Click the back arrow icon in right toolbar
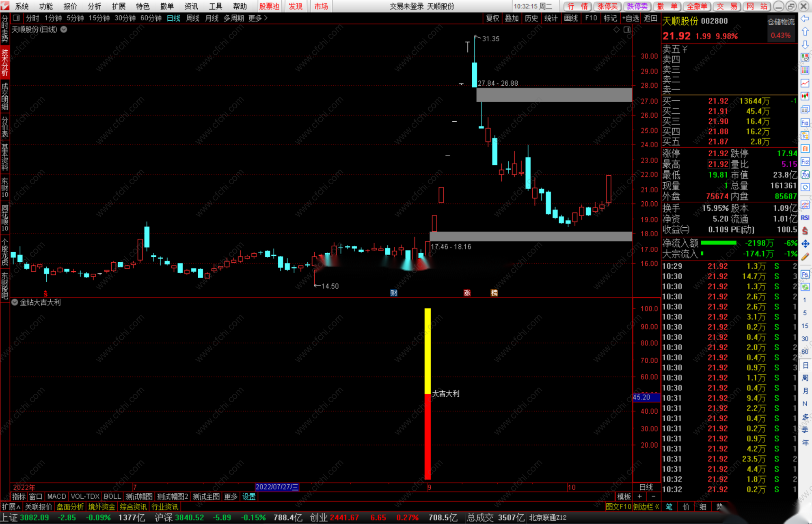812x524 pixels. point(805,19)
